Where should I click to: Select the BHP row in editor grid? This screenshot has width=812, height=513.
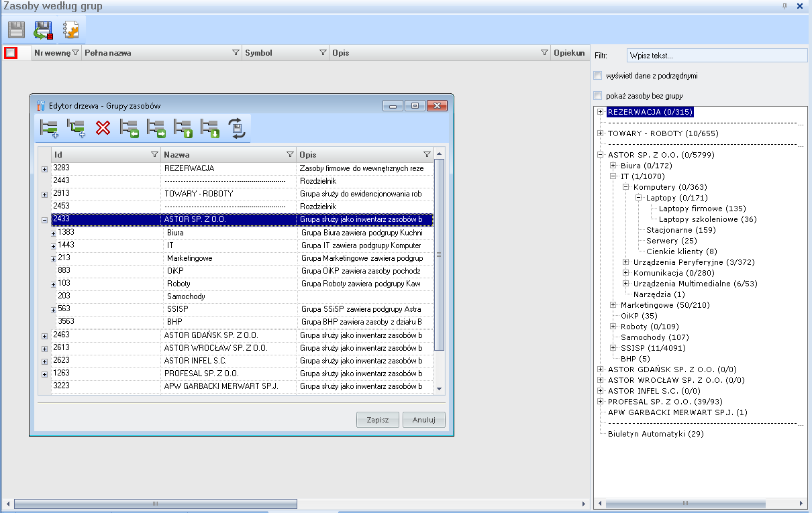click(x=242, y=322)
